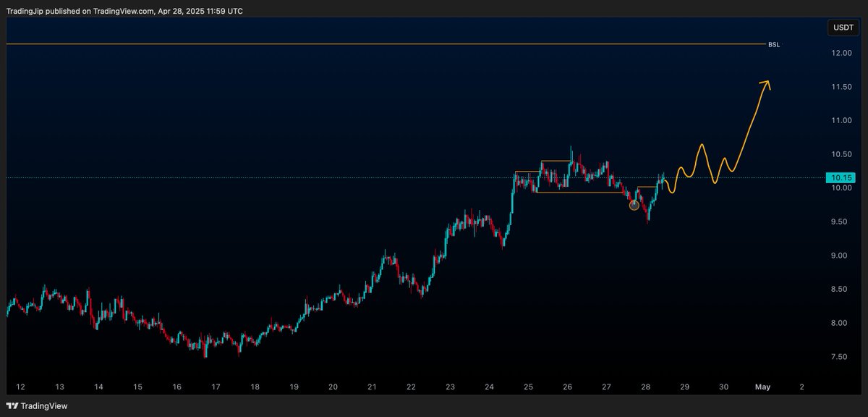Viewport: 868px width, 417px height.
Task: Click date 19 on the time axis
Action: pos(294,387)
